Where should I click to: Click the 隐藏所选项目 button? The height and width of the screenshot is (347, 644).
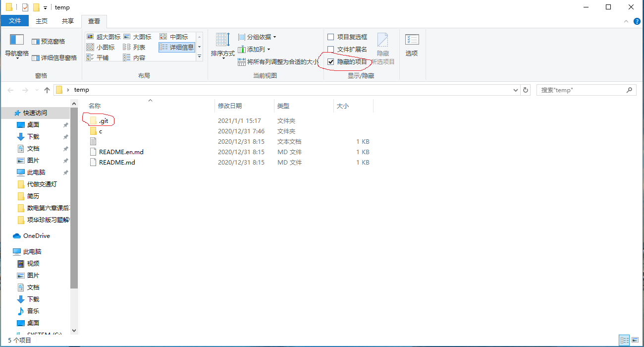point(383,49)
